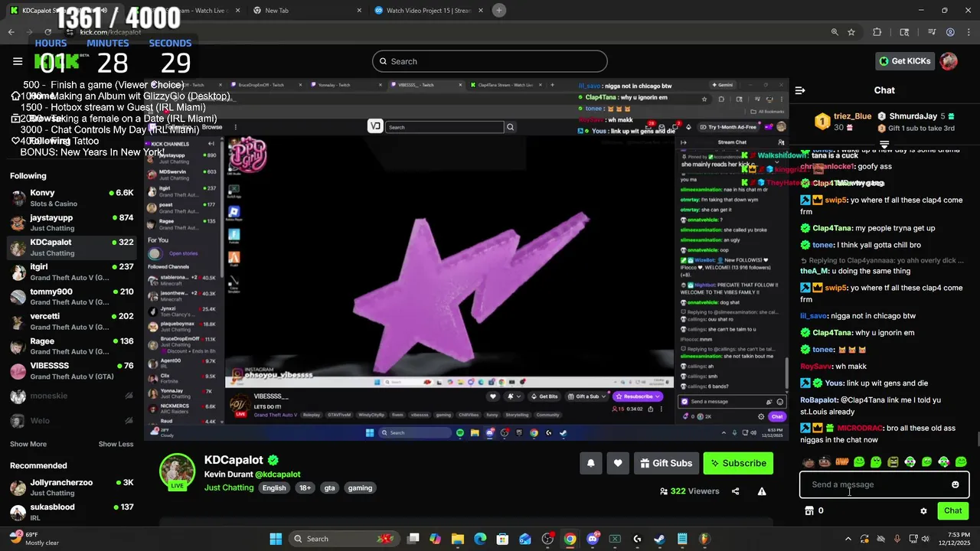Open the chat shop icon

pyautogui.click(x=809, y=510)
